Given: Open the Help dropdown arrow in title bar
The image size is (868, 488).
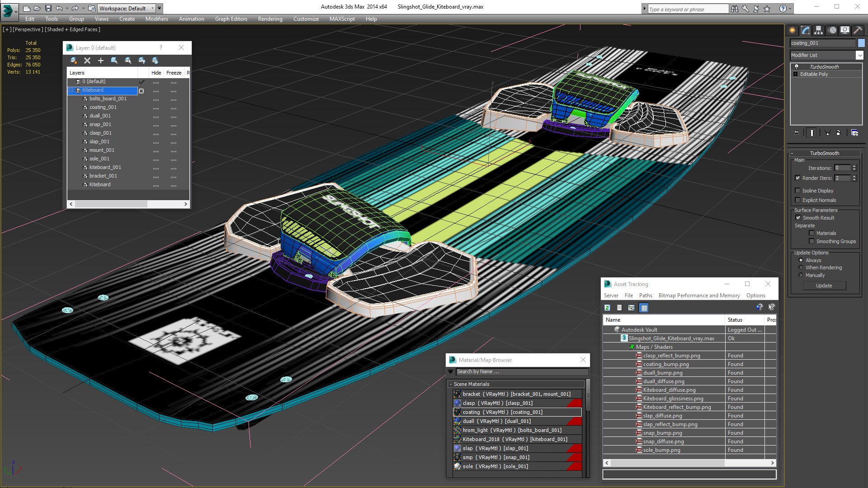Looking at the screenshot, I should click(790, 9).
